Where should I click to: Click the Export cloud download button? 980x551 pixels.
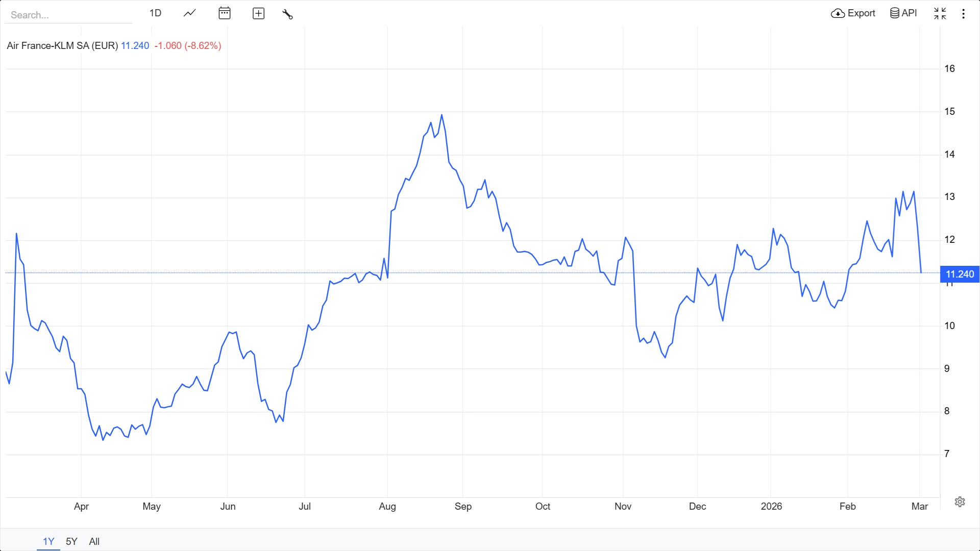[853, 13]
